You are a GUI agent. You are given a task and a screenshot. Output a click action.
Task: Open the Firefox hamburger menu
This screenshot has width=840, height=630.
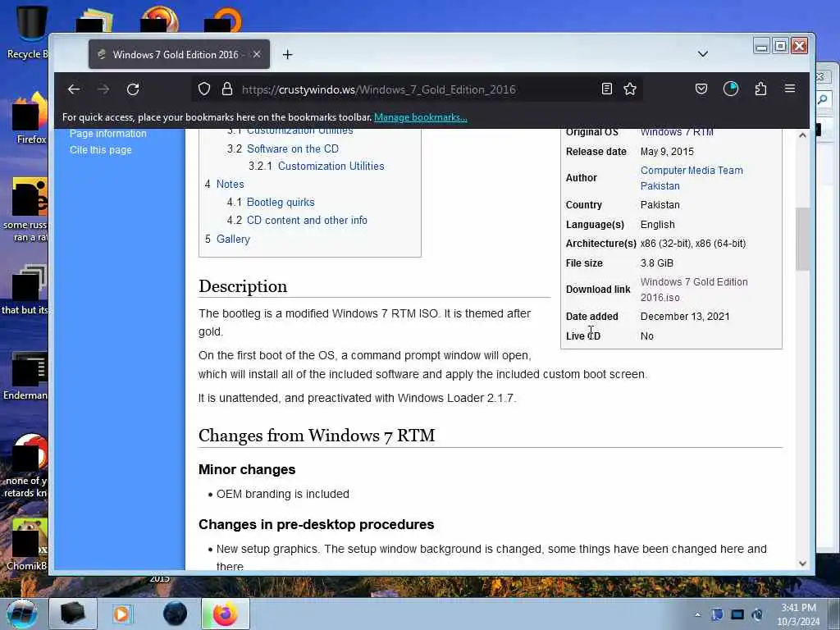pos(790,89)
